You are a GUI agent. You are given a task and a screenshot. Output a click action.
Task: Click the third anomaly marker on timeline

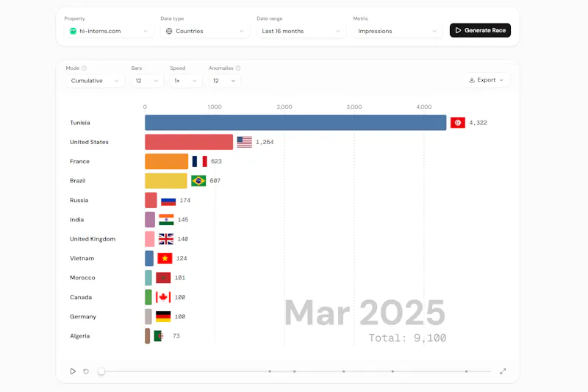tap(343, 371)
